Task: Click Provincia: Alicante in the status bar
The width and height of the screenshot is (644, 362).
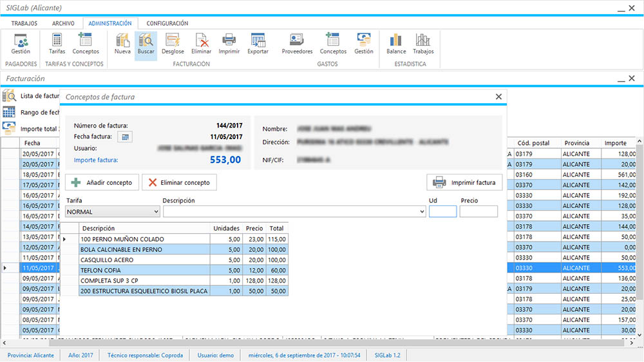Action: [31, 355]
